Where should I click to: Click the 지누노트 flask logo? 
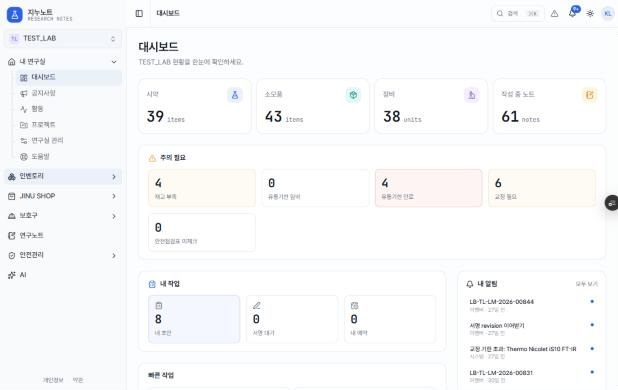click(x=15, y=15)
